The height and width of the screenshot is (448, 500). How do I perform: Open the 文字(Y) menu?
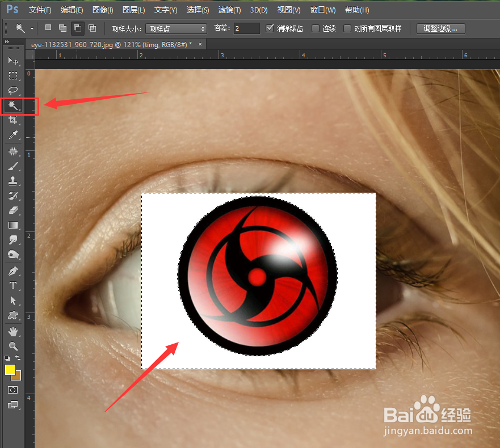166,10
